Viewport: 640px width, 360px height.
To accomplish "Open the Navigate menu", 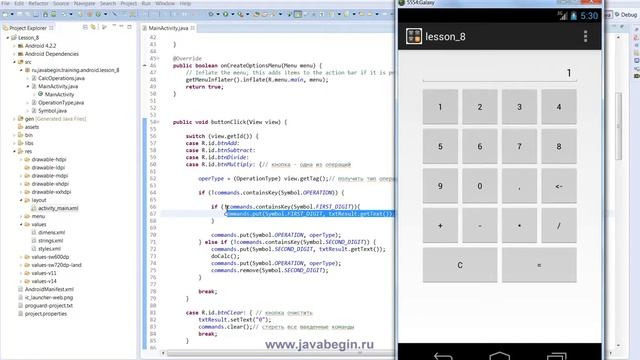I will pos(84,3).
